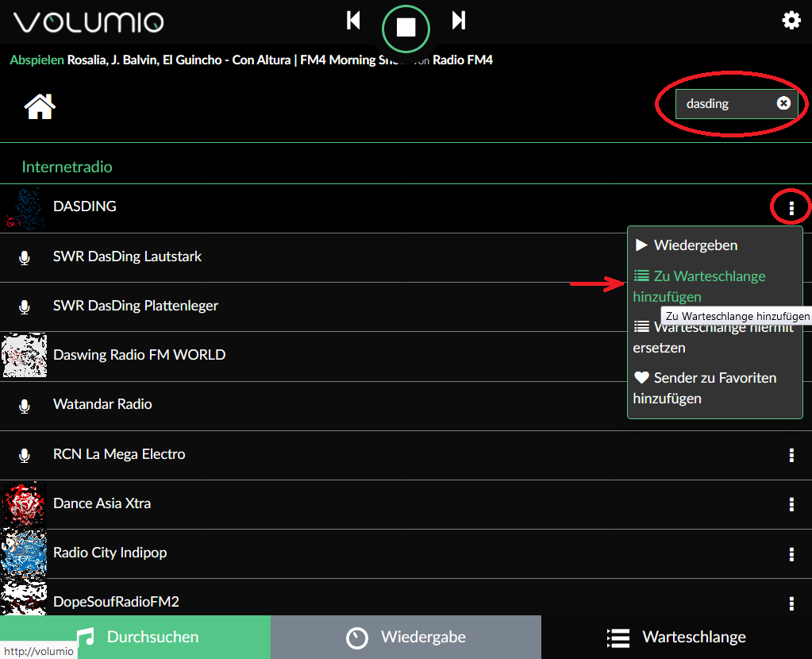The width and height of the screenshot is (812, 659).
Task: Open options for RCN La Mega Electro
Action: tap(791, 455)
